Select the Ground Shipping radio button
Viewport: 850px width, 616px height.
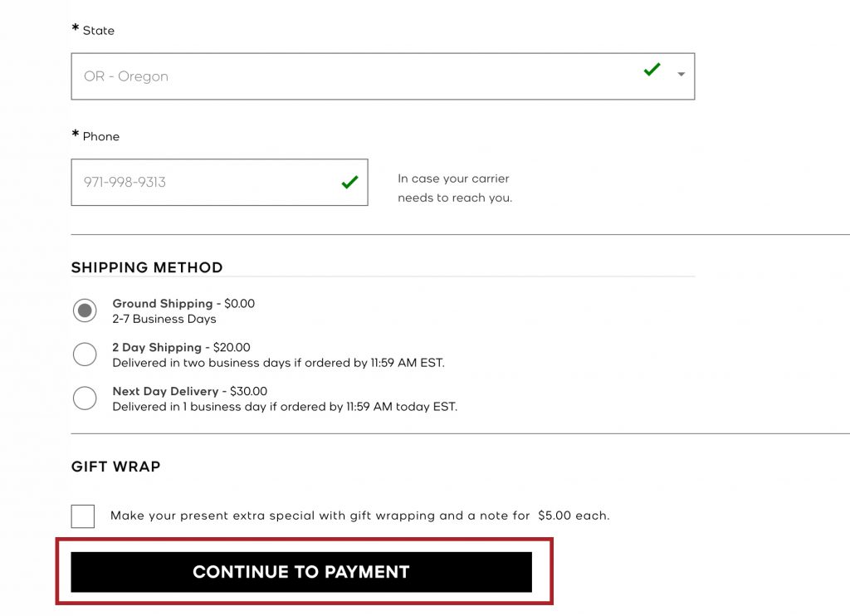click(x=85, y=310)
